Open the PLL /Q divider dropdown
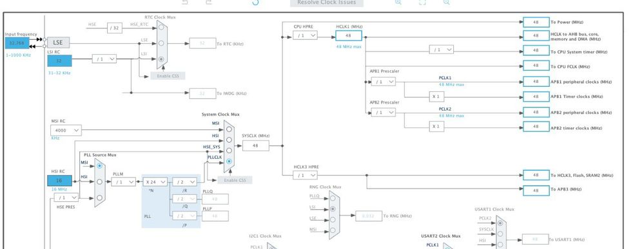 point(184,199)
